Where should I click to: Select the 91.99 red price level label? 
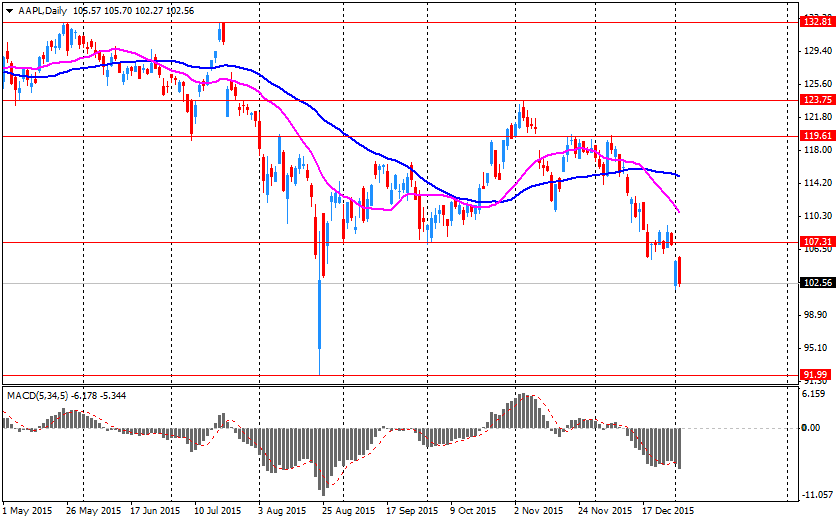click(x=816, y=375)
